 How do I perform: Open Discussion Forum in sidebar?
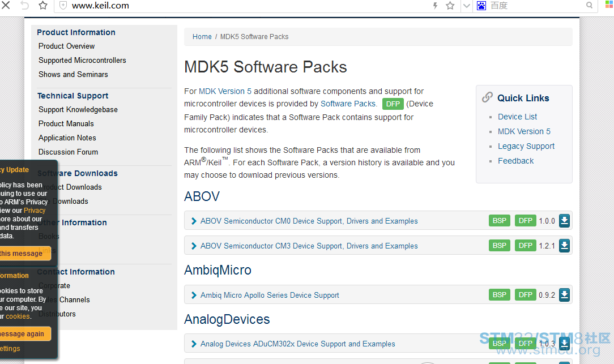[68, 152]
